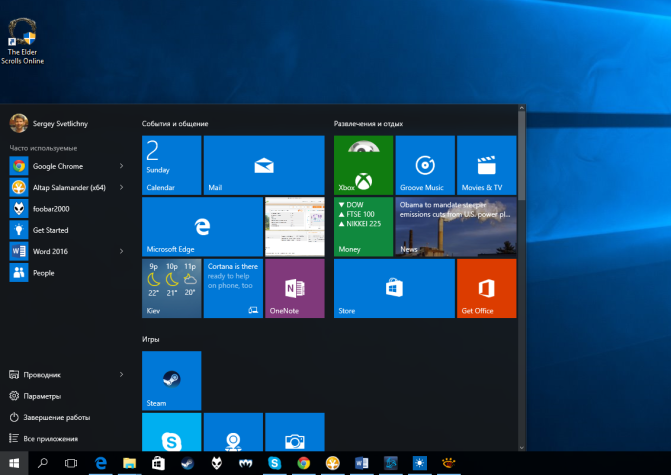Click the sun brightness app icon on taskbar
This screenshot has height=475, width=671.
tap(419, 463)
